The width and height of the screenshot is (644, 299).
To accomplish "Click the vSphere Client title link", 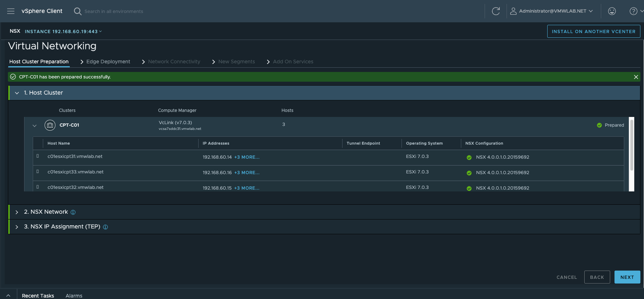I will [x=42, y=11].
